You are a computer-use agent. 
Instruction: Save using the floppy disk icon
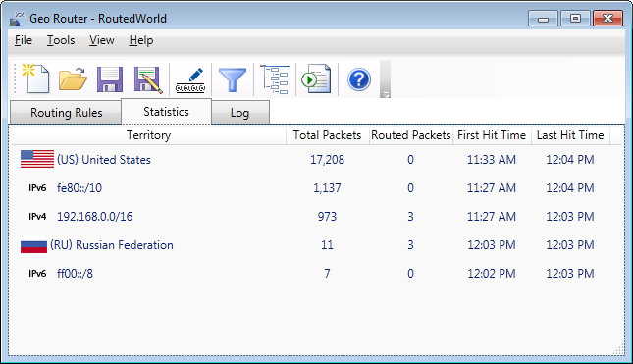coord(110,79)
